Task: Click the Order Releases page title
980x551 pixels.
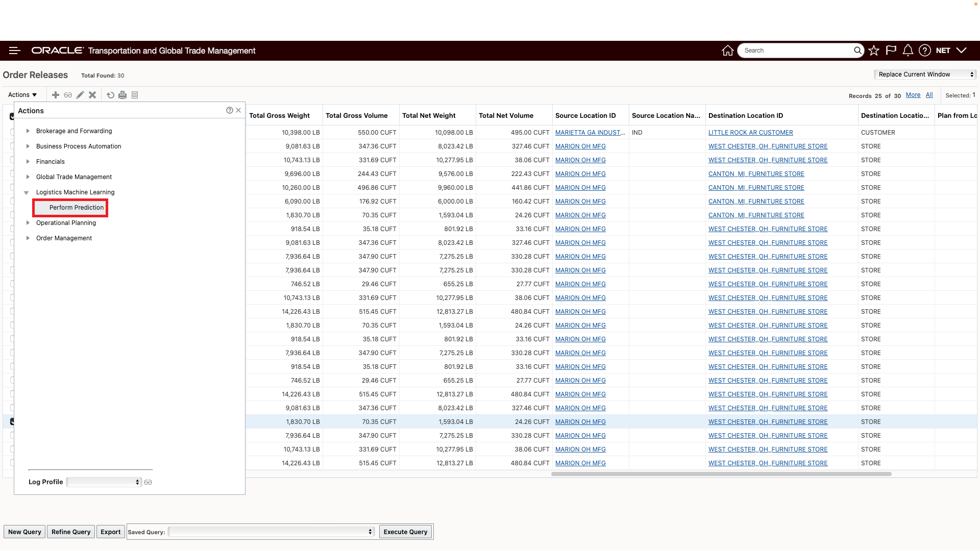Action: pyautogui.click(x=35, y=75)
